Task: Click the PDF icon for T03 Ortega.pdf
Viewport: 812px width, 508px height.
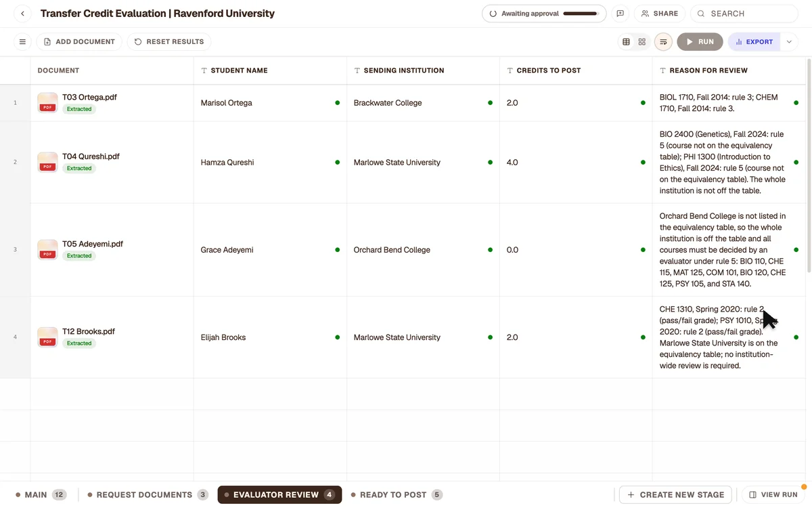Action: (47, 103)
